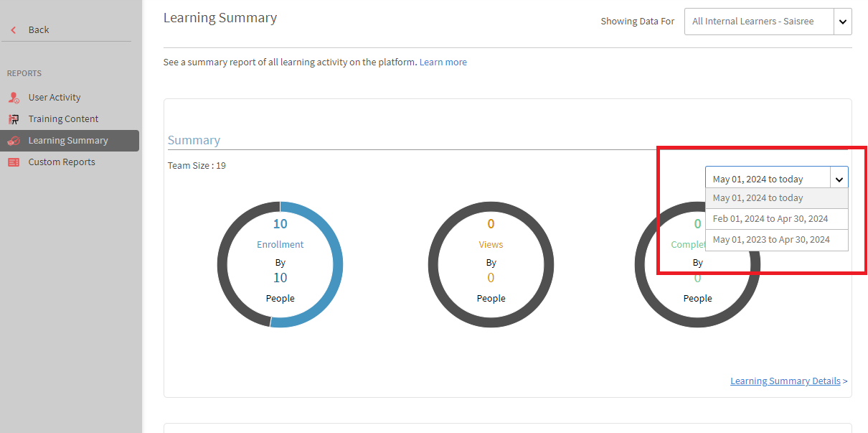The height and width of the screenshot is (433, 868).
Task: Open Training Content report
Action: [x=63, y=119]
